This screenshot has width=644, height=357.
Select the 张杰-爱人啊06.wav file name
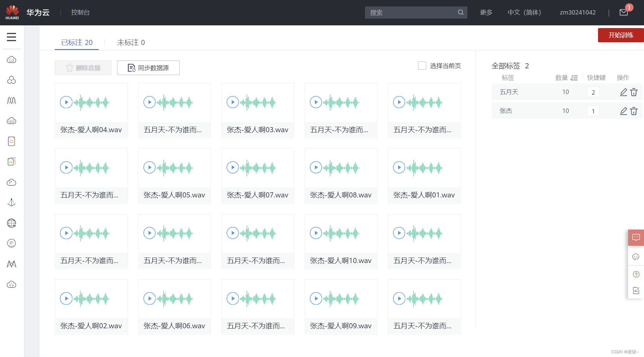pyautogui.click(x=174, y=326)
